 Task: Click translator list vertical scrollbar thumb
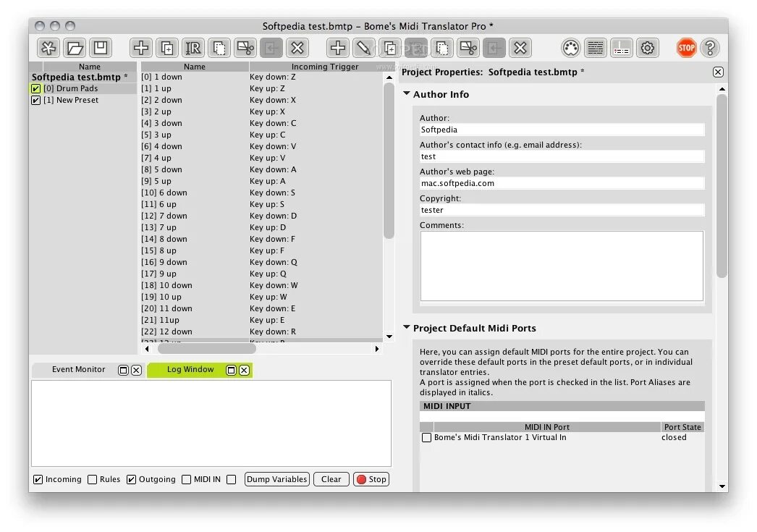pos(389,161)
